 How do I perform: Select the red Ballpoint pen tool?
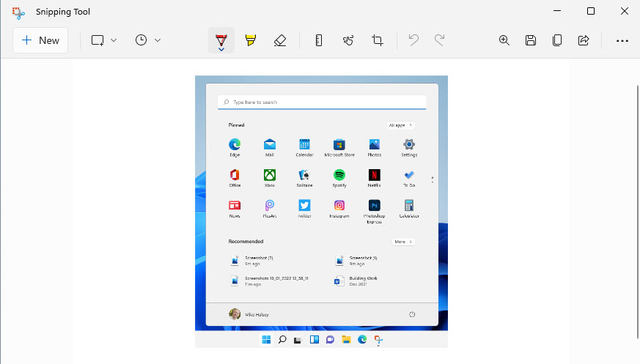click(221, 40)
